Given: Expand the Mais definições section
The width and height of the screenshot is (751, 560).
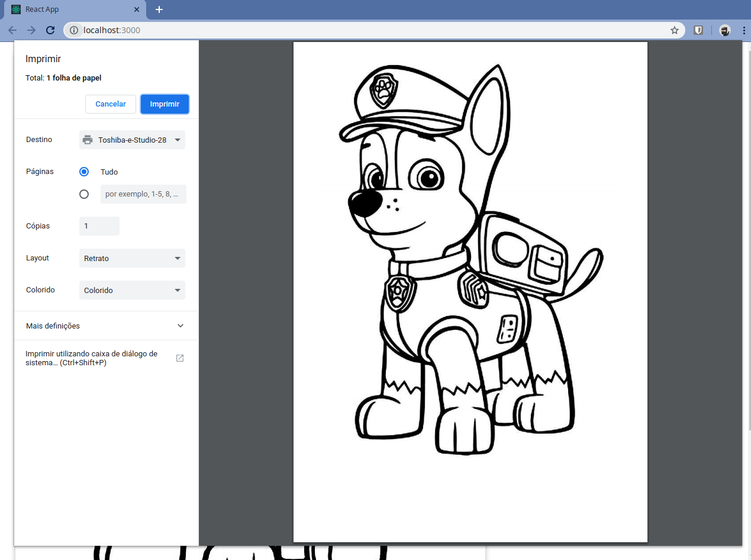Looking at the screenshot, I should point(105,326).
